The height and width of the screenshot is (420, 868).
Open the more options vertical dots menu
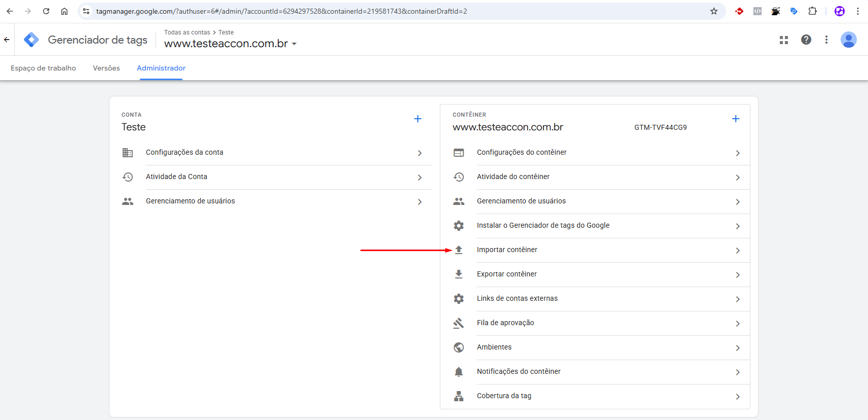[x=826, y=40]
